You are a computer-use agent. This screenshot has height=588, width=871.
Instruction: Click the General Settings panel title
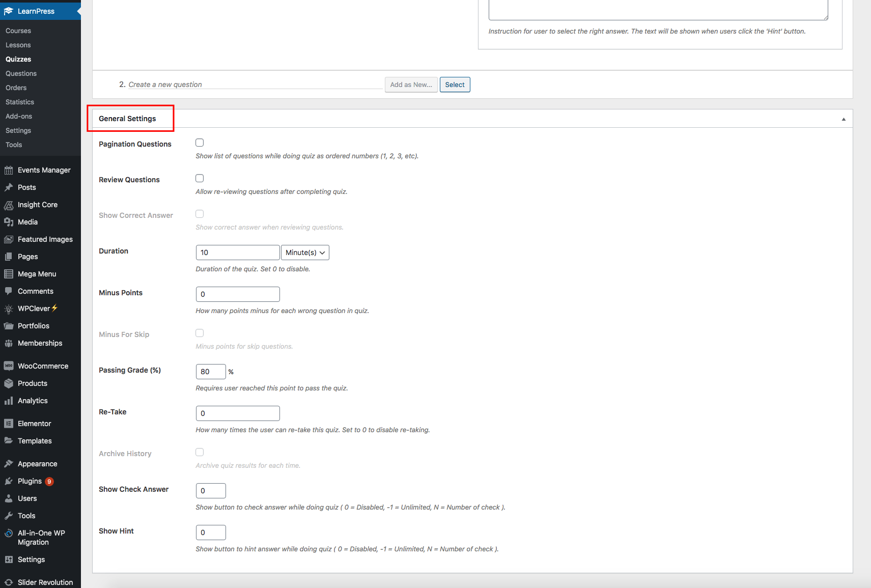[x=127, y=119]
